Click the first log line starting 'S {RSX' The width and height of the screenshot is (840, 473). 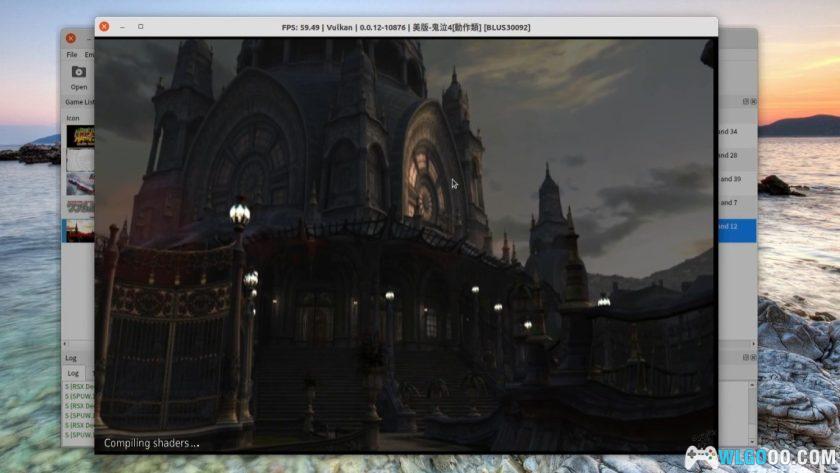coord(79,386)
